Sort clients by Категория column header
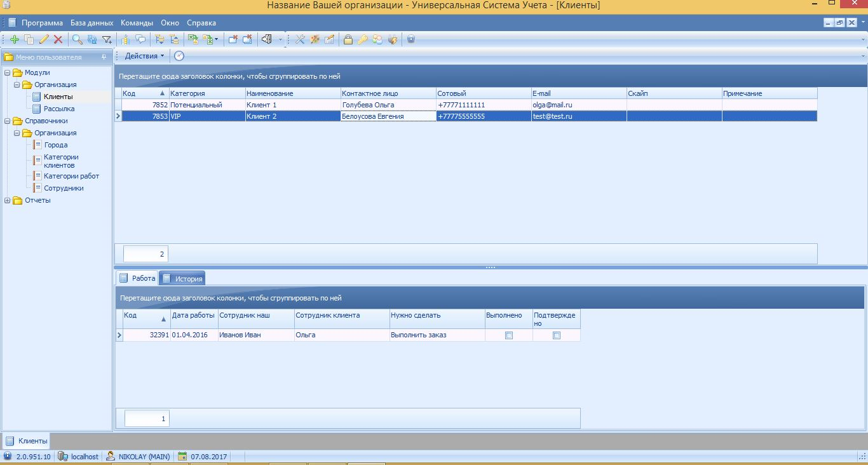The width and height of the screenshot is (868, 465). (207, 93)
